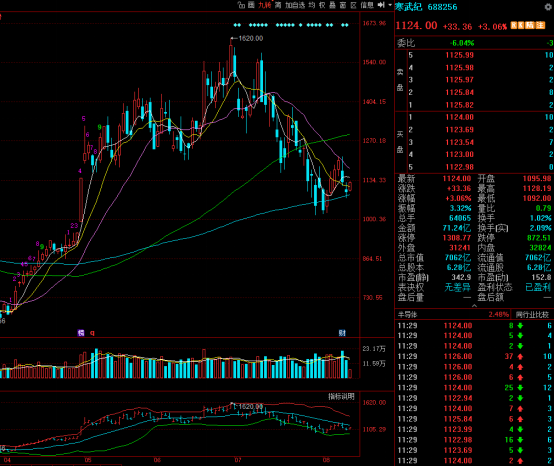
Task: Open the settings gear beside stock code
Action: pyautogui.click(x=548, y=7)
